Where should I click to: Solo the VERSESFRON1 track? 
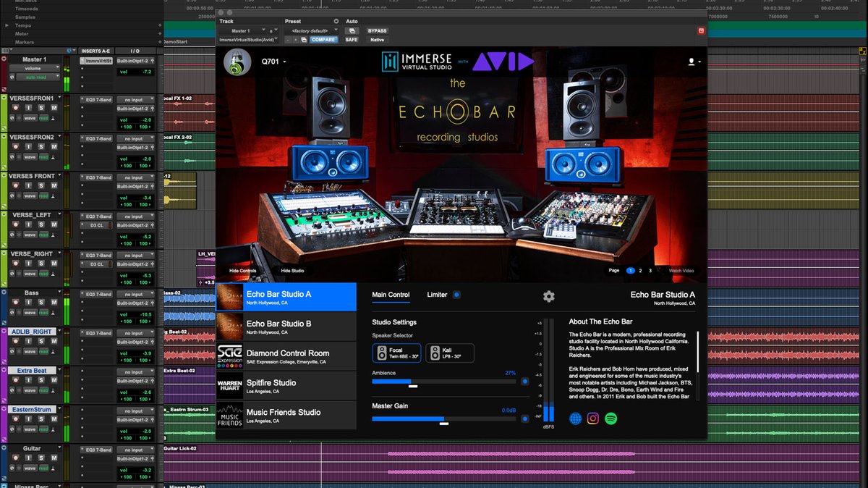point(41,107)
